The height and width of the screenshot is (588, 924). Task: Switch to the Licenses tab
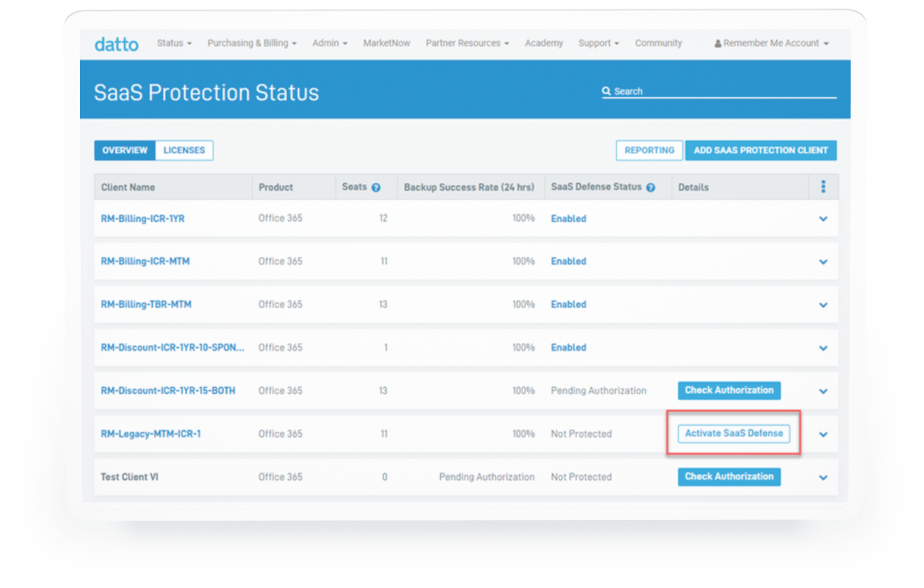tap(184, 150)
